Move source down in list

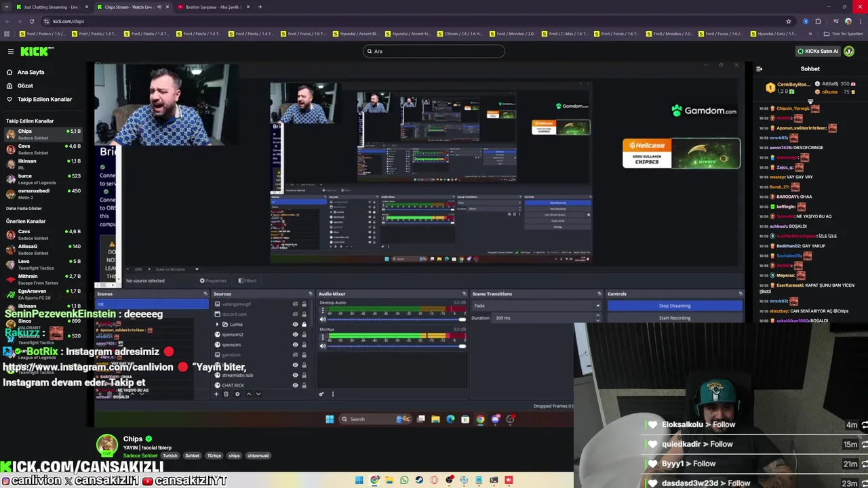(258, 394)
